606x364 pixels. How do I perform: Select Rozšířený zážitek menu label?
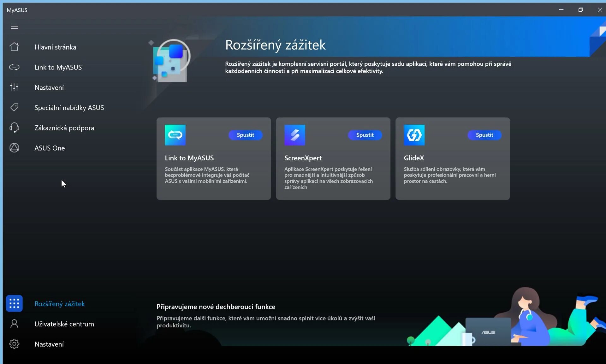click(60, 304)
